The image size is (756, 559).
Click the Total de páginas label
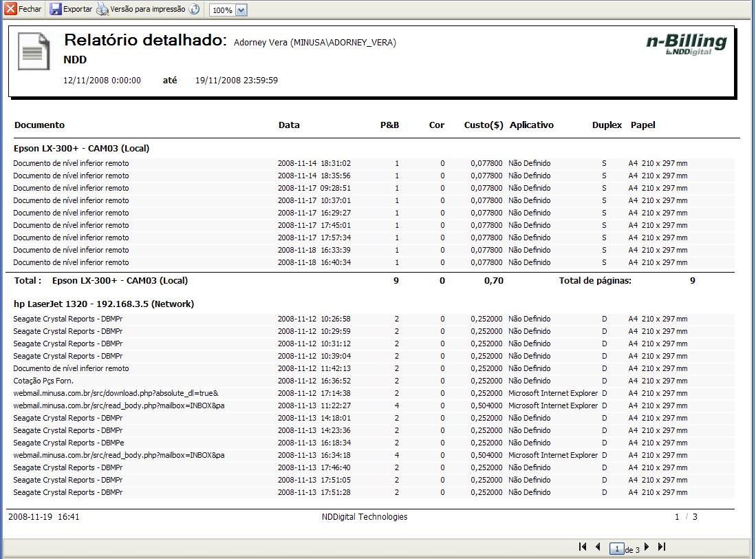[595, 281]
